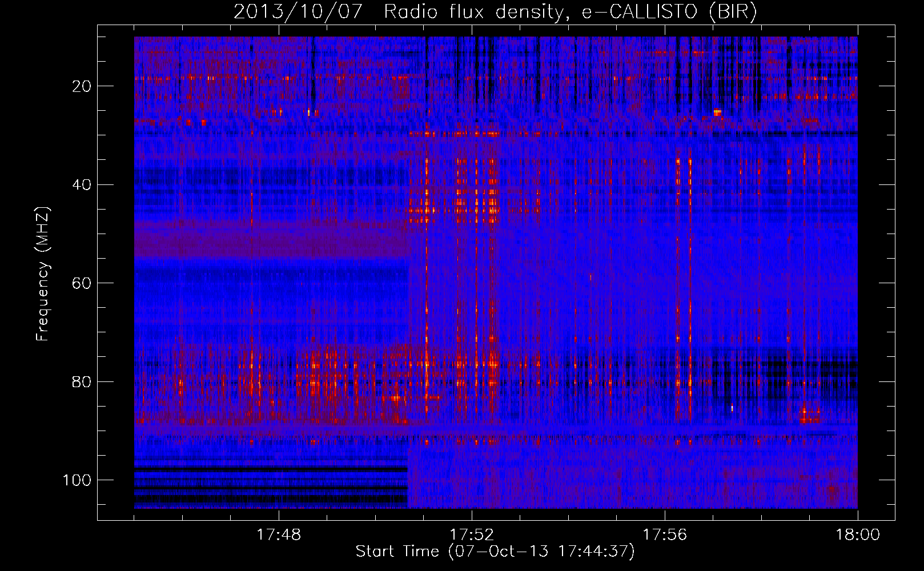Screen dimensions: 924x571
Task: Click the 17:48 time tick label
Action: 279,535
